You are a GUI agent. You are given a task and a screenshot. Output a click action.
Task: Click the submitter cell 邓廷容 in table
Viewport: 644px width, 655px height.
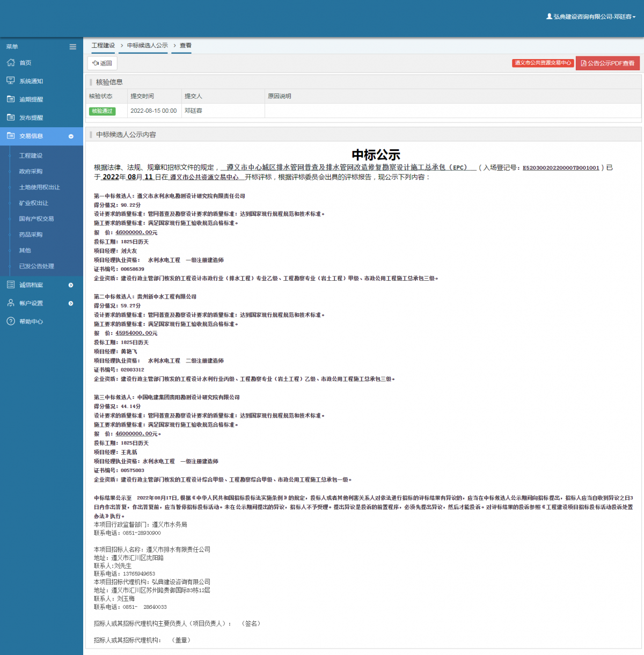193,111
